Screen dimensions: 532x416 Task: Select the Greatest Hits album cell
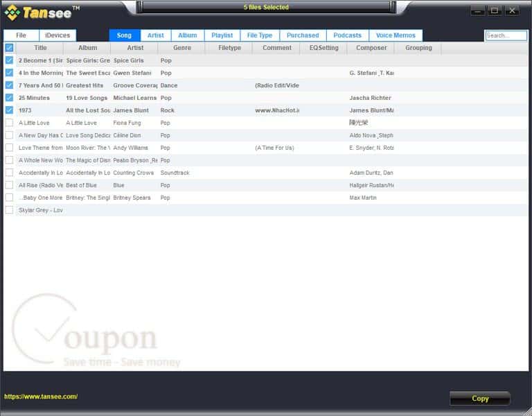click(x=85, y=85)
